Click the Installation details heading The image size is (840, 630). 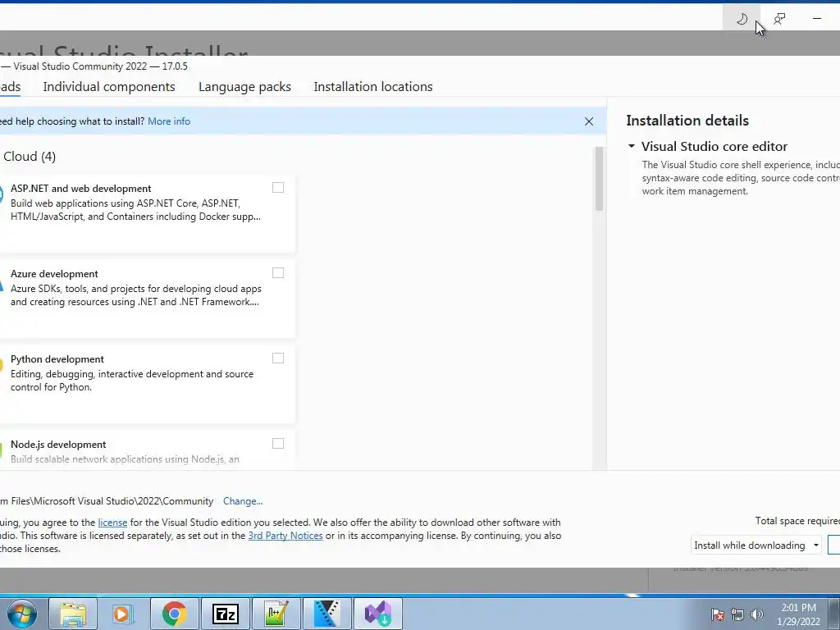pos(687,121)
